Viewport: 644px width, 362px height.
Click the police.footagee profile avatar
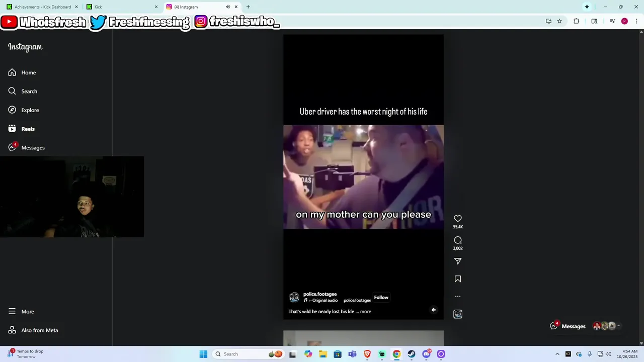(x=294, y=298)
